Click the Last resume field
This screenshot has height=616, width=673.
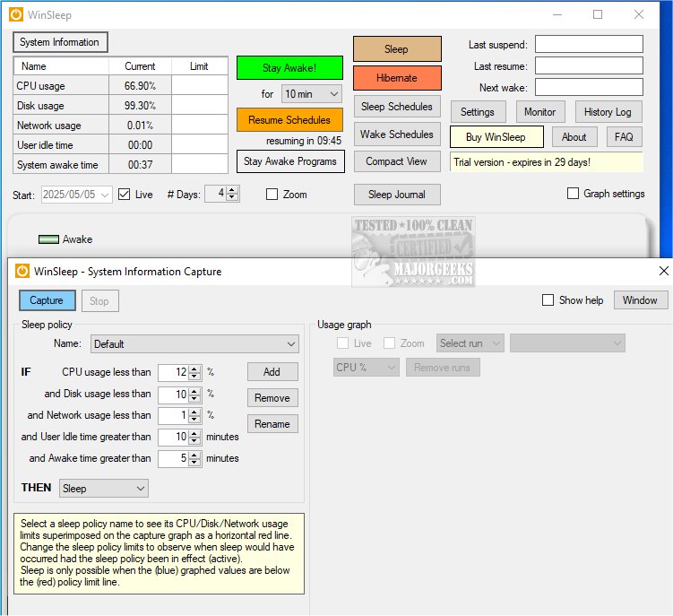(589, 65)
